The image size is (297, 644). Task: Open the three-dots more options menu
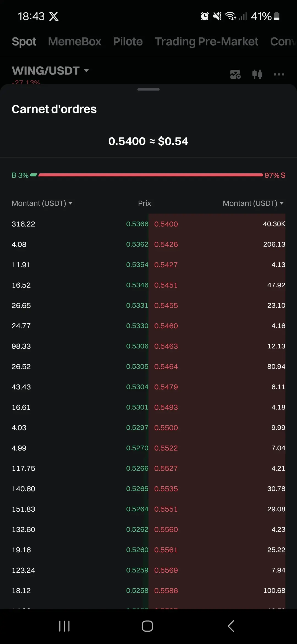279,74
